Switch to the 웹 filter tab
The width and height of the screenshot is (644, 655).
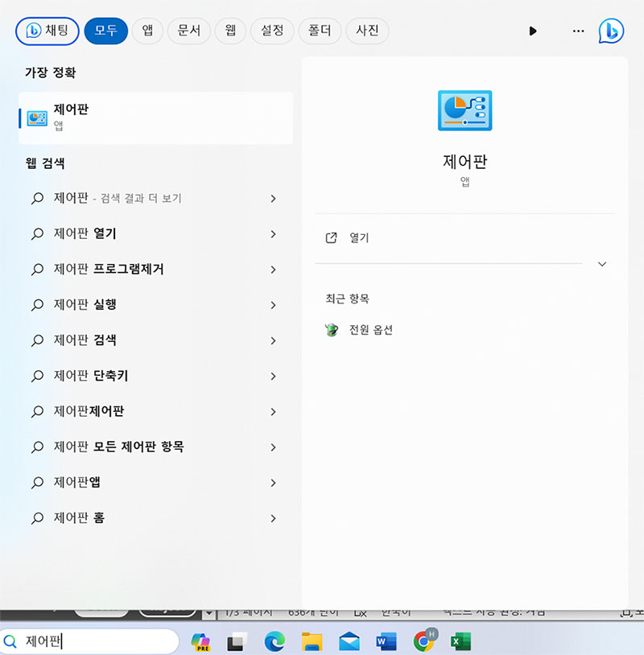[x=230, y=31]
